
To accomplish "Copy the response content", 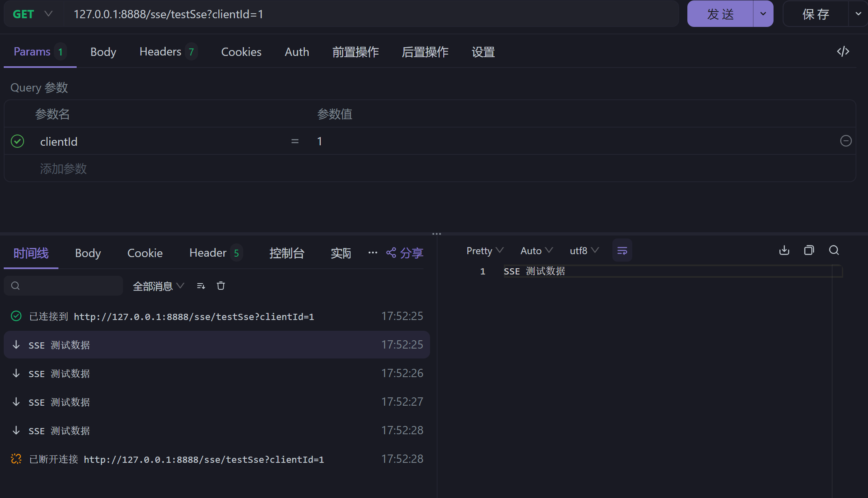I will pos(809,250).
